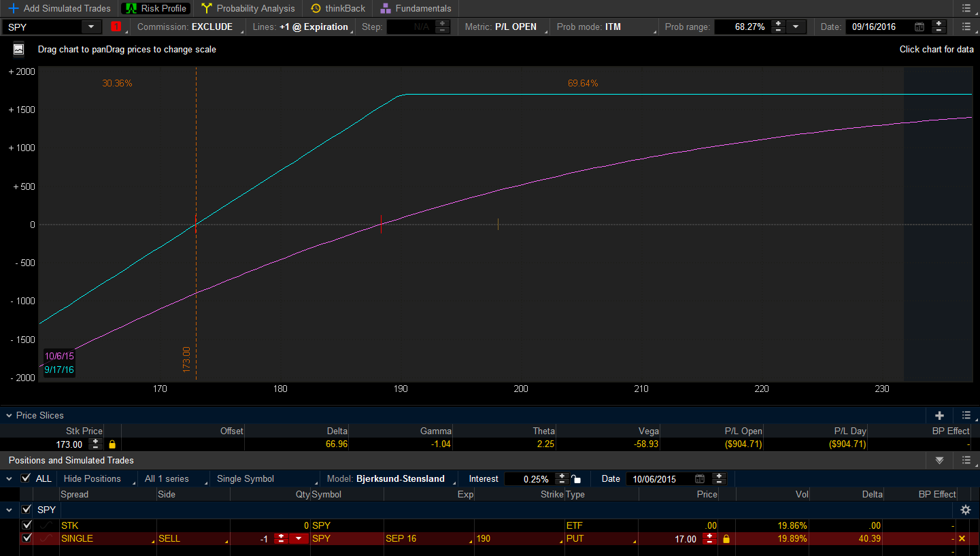Click the 9/17/16 line legend label
The width and height of the screenshot is (980, 556).
(59, 370)
